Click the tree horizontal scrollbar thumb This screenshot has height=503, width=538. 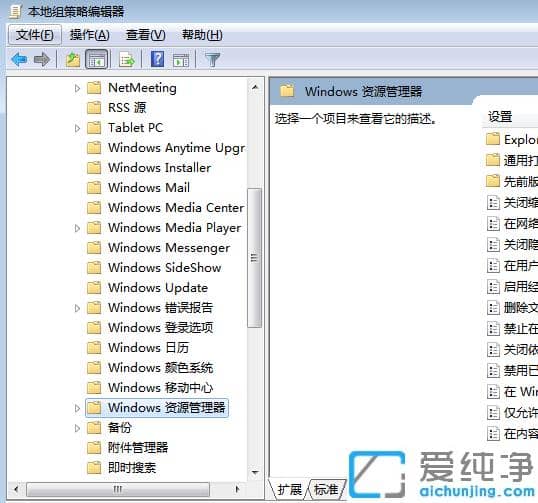(x=118, y=489)
